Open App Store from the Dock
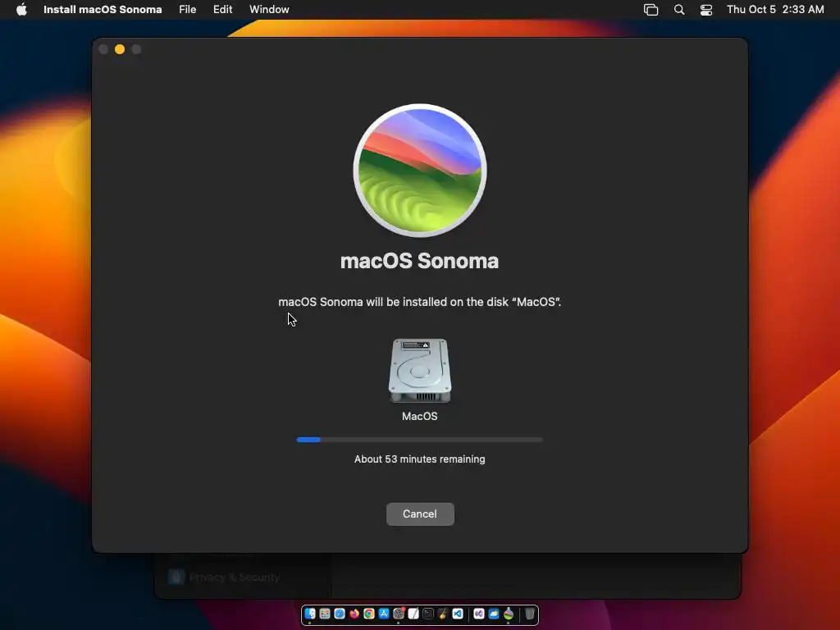The height and width of the screenshot is (630, 840). coord(384,614)
